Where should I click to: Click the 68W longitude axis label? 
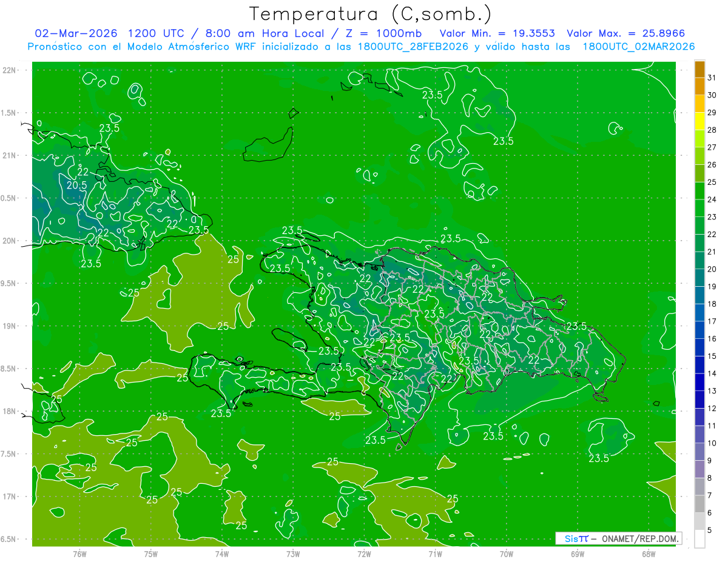coord(648,554)
